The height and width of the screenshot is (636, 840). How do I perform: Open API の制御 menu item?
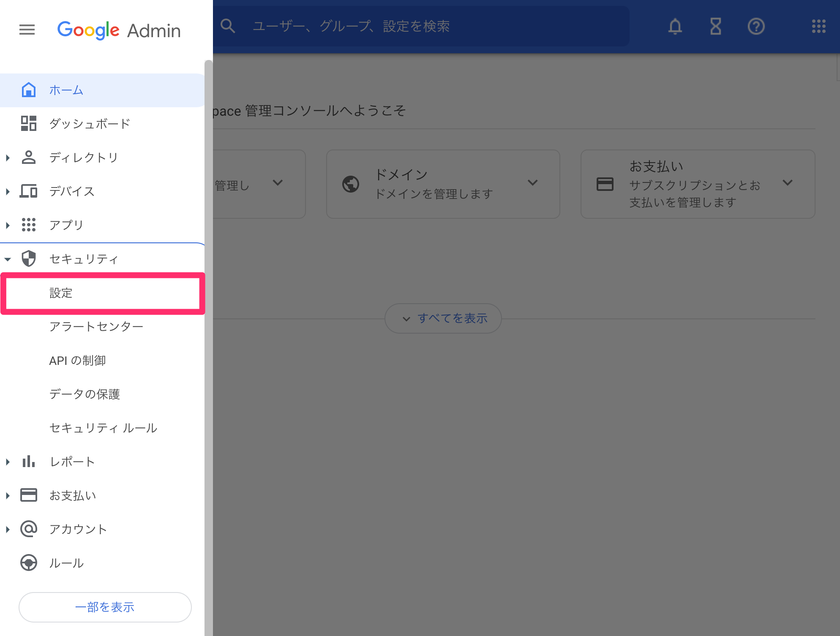102,360
